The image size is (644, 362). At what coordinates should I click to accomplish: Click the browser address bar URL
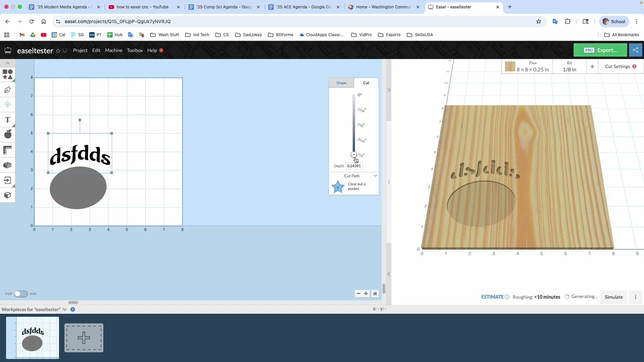coord(117,22)
